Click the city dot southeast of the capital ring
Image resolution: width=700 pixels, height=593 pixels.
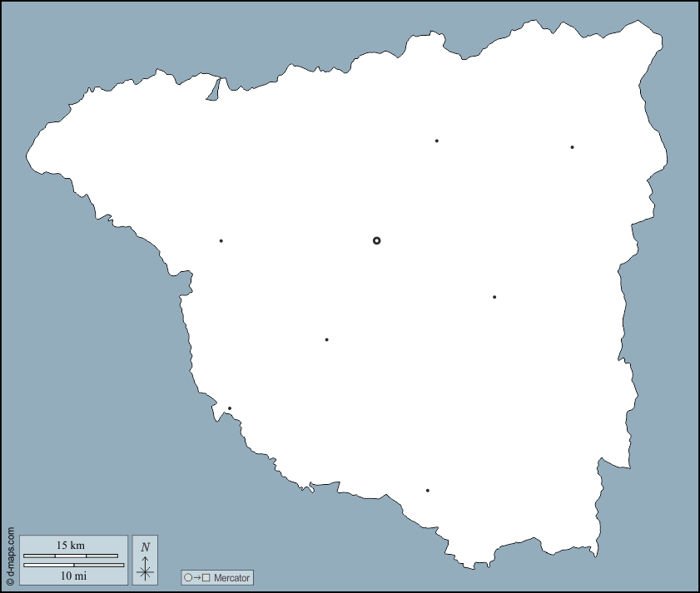pyautogui.click(x=494, y=297)
